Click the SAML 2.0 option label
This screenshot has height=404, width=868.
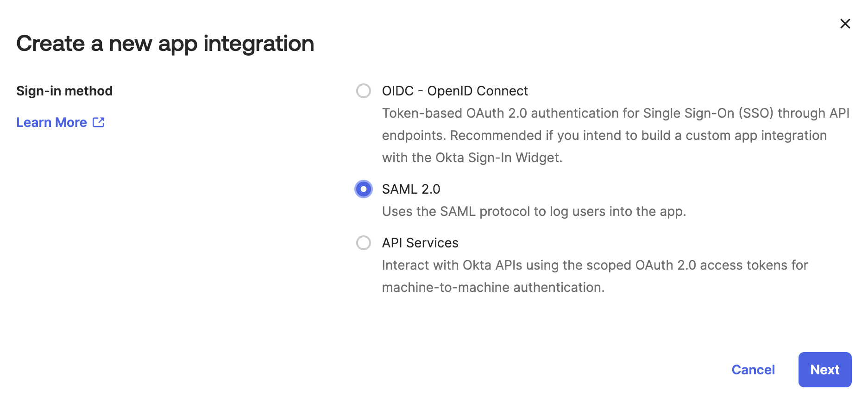coord(411,189)
